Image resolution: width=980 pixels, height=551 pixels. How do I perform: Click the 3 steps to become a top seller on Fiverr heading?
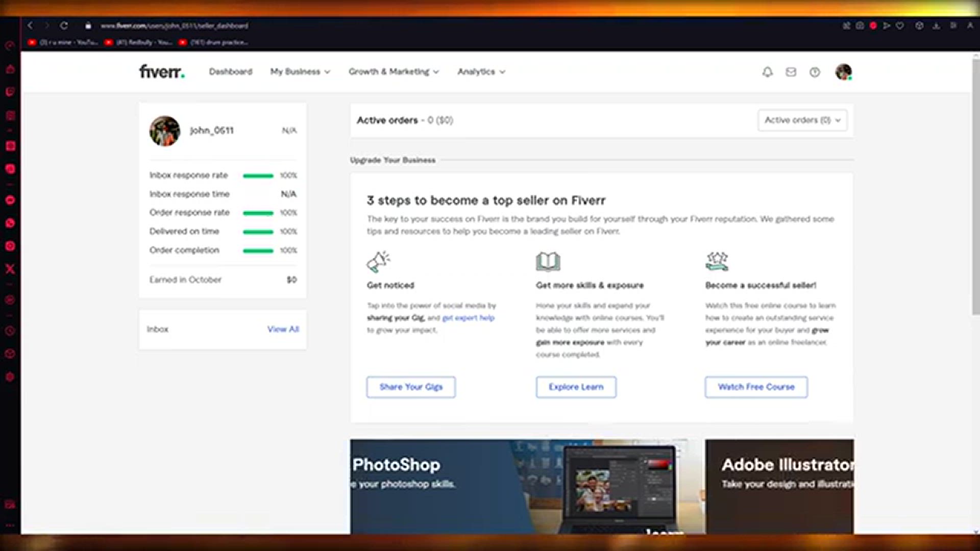(486, 201)
